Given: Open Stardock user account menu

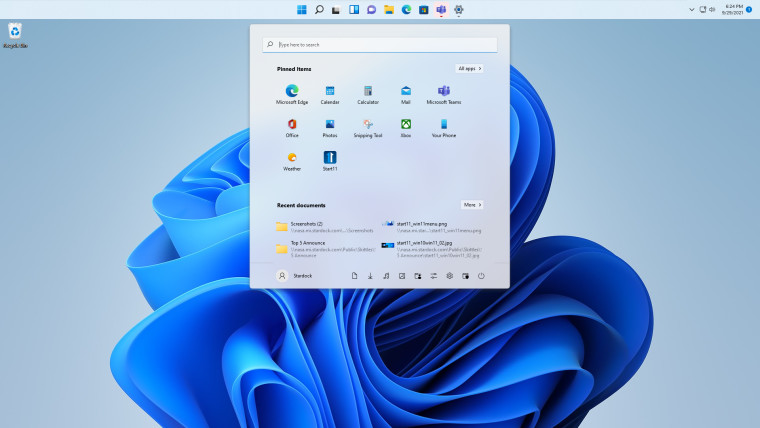Looking at the screenshot, I should [x=295, y=276].
